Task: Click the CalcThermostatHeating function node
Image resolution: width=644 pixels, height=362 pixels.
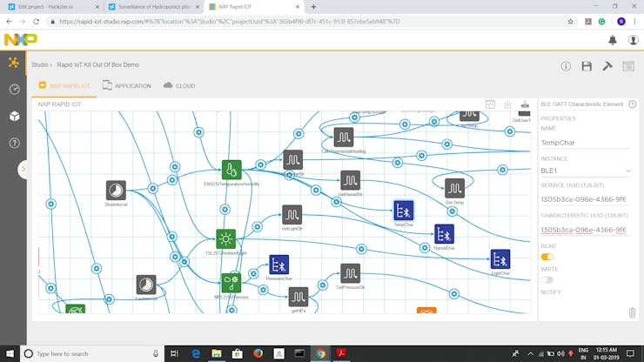Action: click(x=344, y=137)
